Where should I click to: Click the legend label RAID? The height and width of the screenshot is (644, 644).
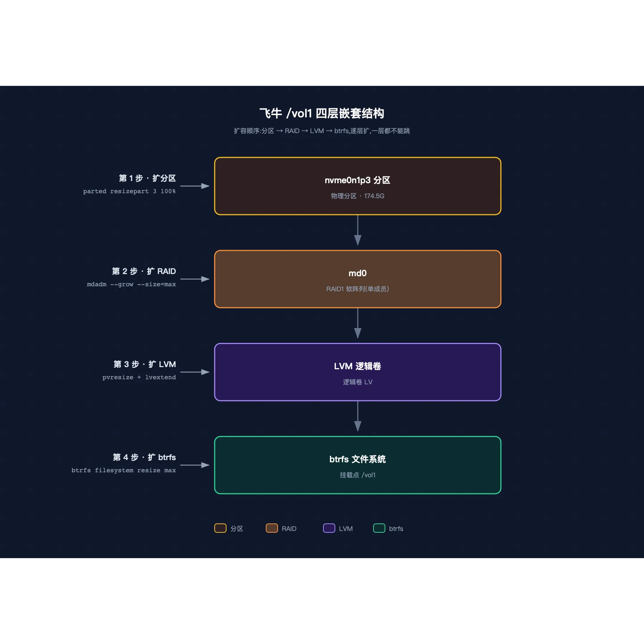point(289,529)
